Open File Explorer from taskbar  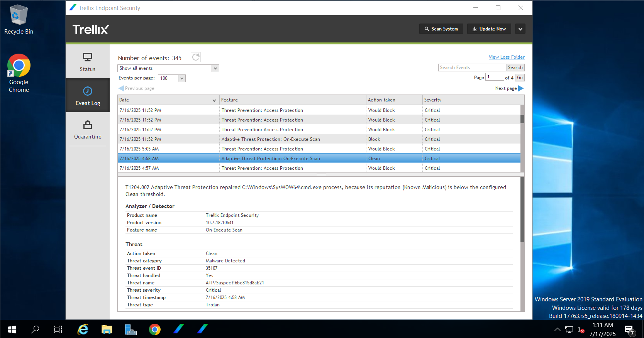pos(107,329)
